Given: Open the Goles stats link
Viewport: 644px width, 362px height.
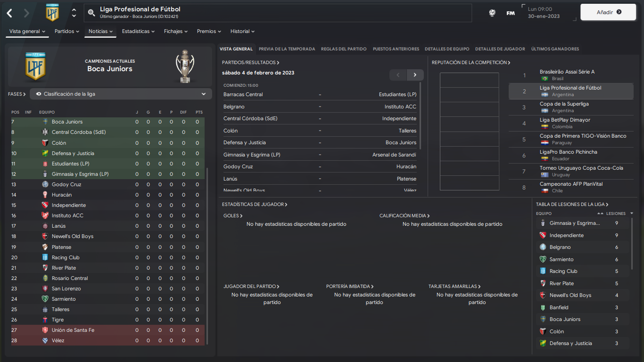Looking at the screenshot, I should tap(233, 215).
